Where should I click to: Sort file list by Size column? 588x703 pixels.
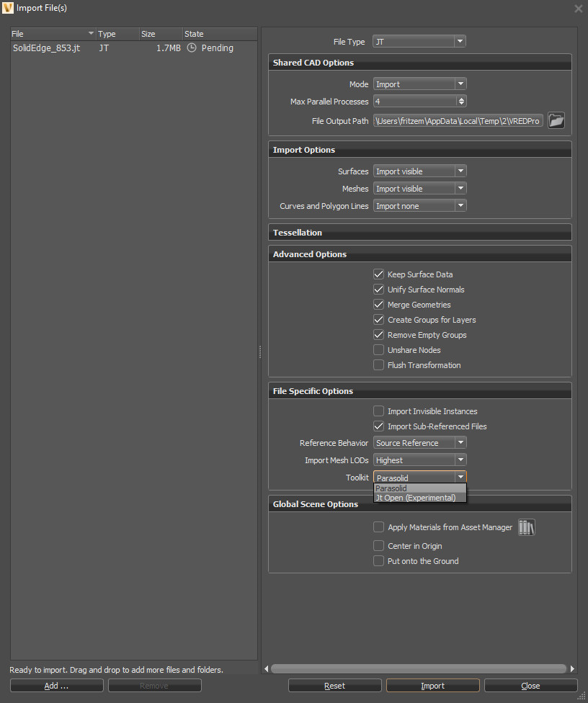(x=161, y=34)
